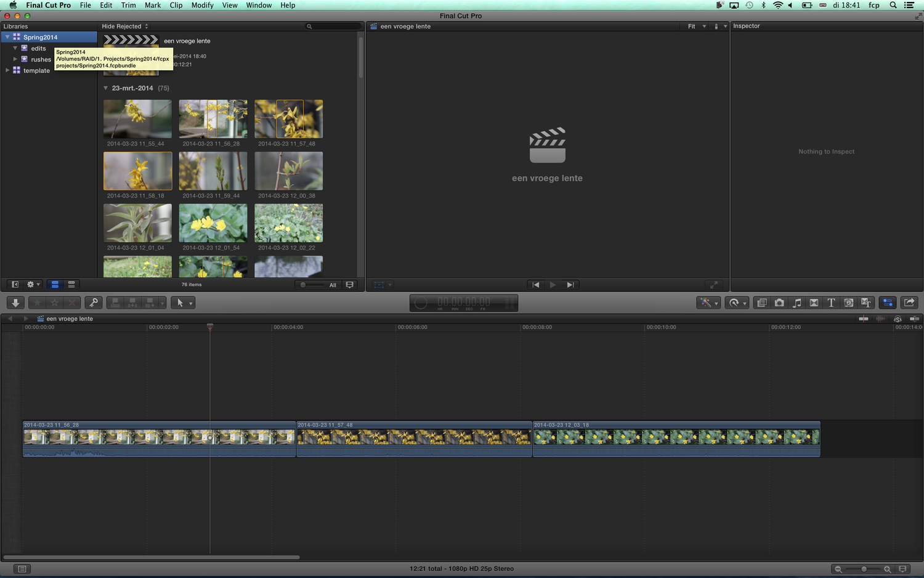Screen dimensions: 924x578
Task: Mark clip as Favorite green star
Action: pyautogui.click(x=38, y=303)
